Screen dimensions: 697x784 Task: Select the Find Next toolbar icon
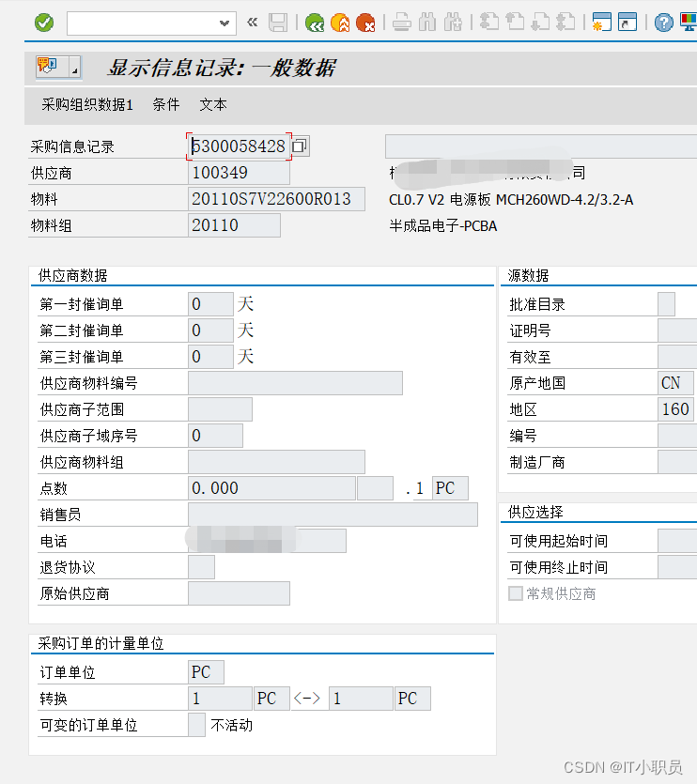[453, 22]
